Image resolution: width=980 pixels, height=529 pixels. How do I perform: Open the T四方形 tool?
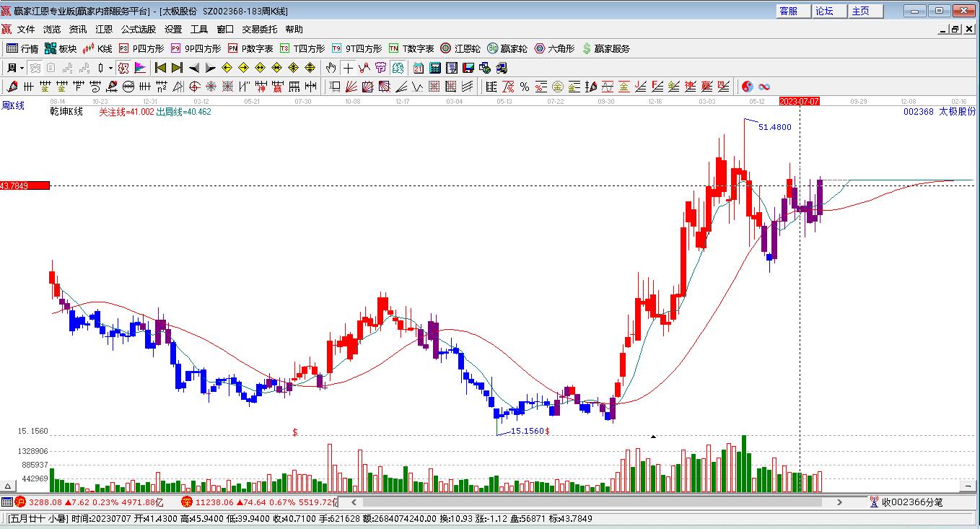point(302,48)
